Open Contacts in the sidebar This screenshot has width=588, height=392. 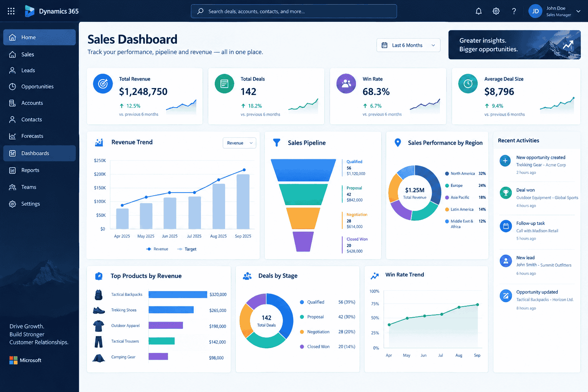(39, 119)
